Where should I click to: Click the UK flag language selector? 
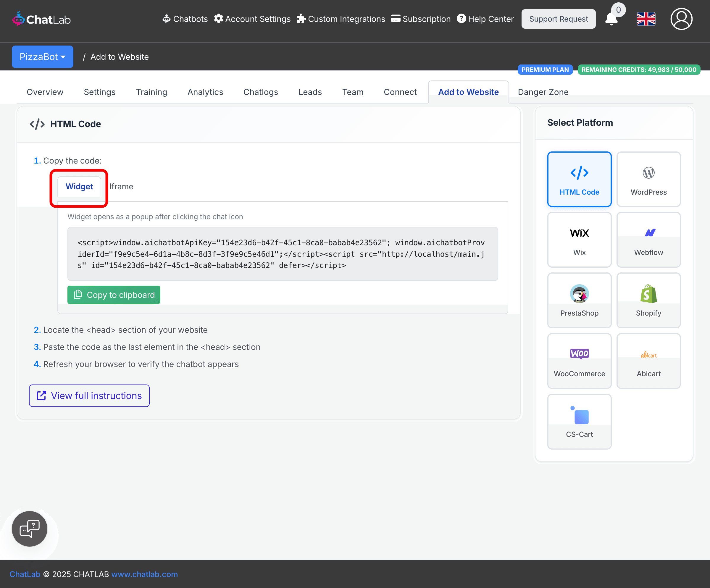pyautogui.click(x=646, y=19)
